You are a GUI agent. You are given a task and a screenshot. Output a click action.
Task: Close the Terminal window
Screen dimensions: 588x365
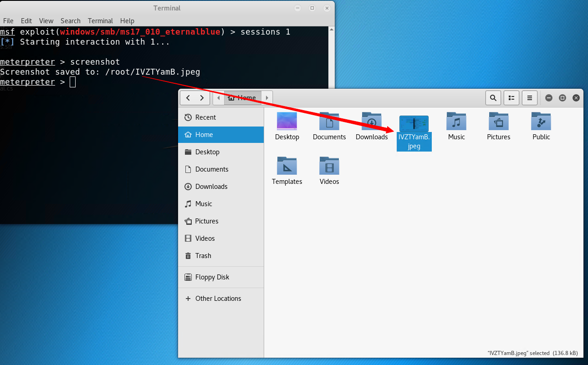point(327,8)
